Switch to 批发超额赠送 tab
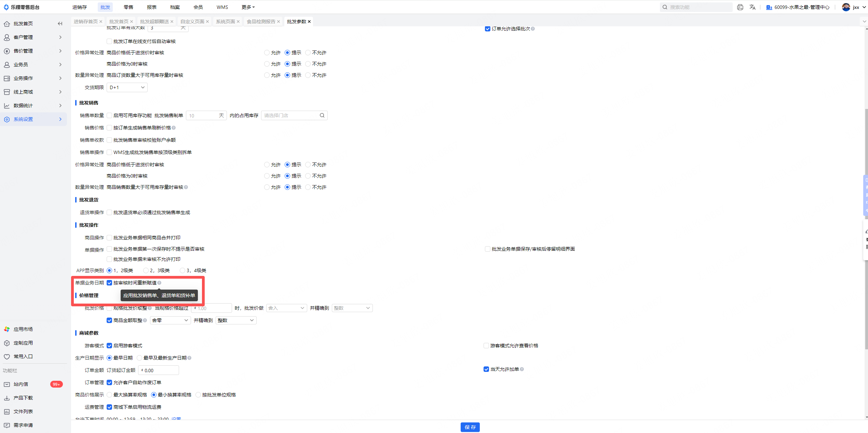868x433 pixels. (x=154, y=22)
